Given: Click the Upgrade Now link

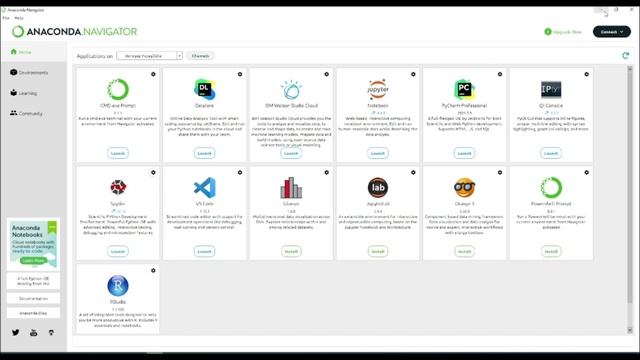Looking at the screenshot, I should click(563, 32).
